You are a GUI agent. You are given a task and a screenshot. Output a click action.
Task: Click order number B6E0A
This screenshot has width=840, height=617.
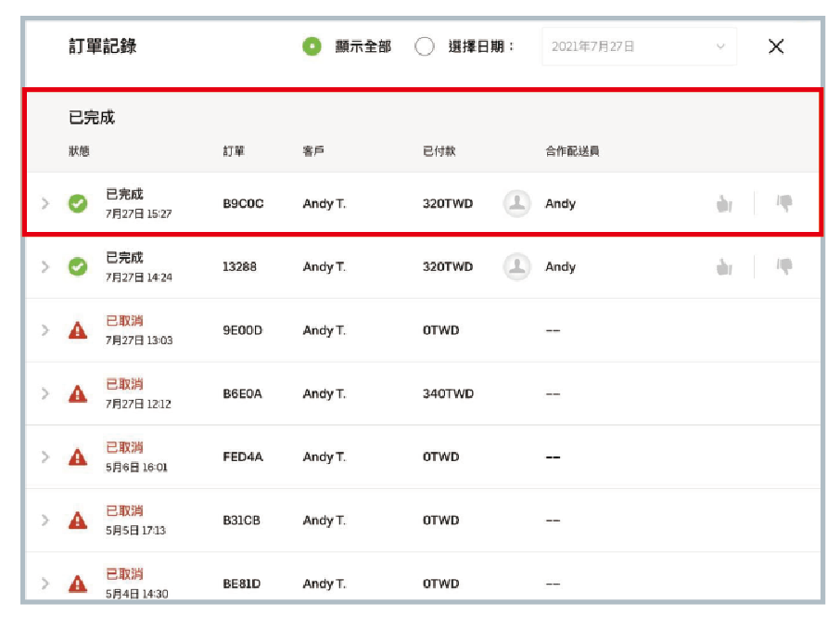point(242,393)
